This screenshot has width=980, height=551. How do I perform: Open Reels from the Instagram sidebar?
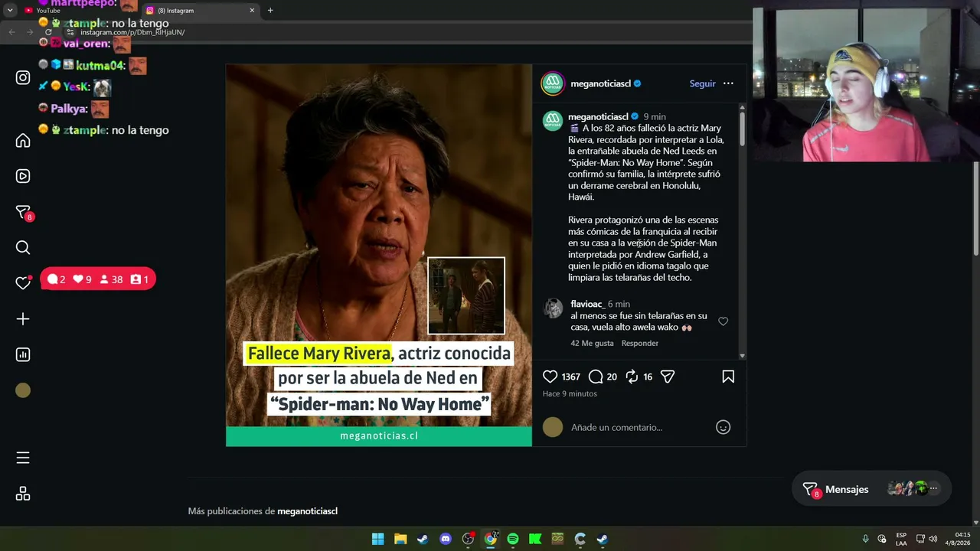pyautogui.click(x=23, y=176)
